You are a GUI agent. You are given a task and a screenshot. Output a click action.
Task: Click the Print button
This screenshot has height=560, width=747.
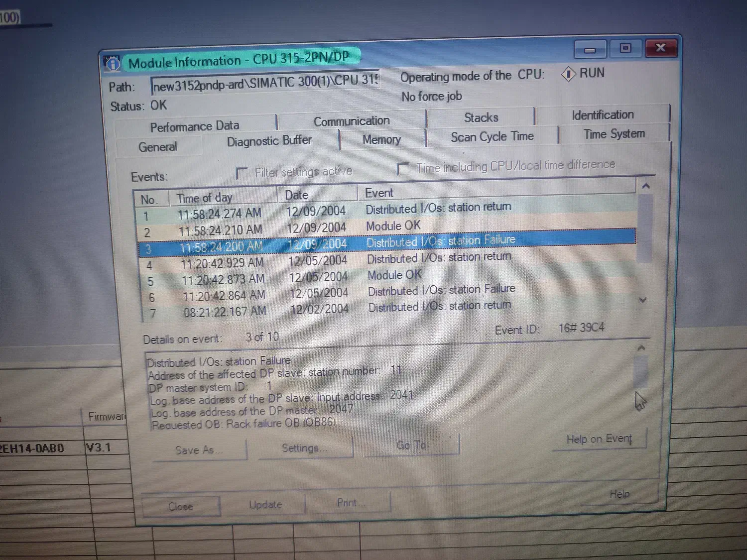[351, 503]
